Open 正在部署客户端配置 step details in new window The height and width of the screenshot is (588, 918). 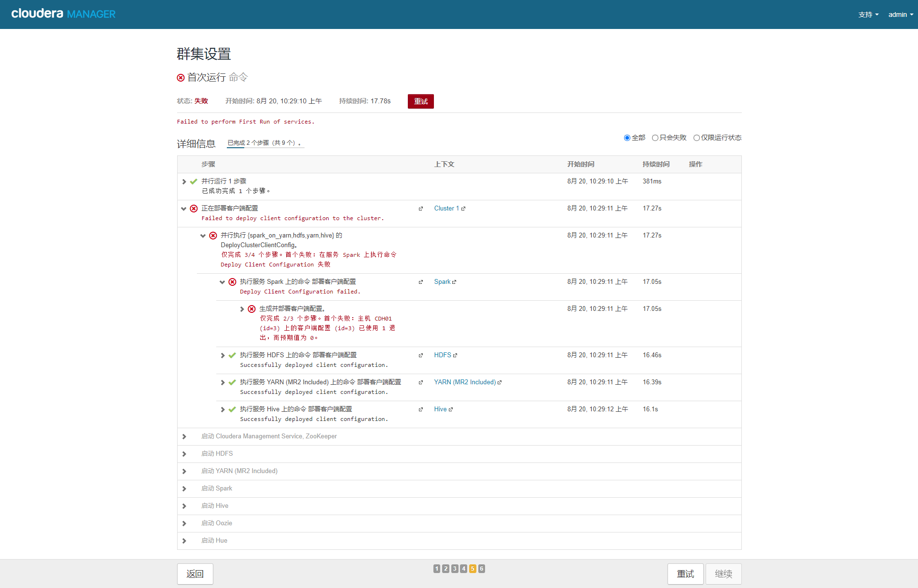[x=421, y=209]
